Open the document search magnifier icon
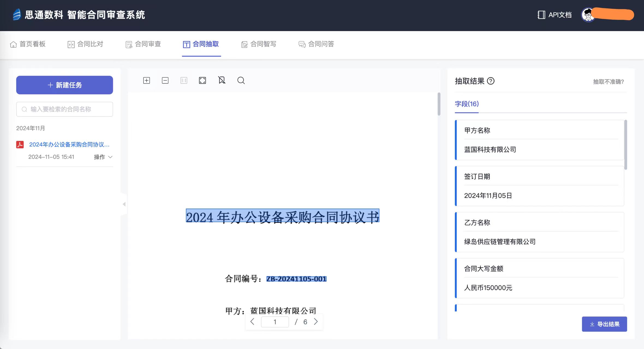The width and height of the screenshot is (644, 349). (241, 80)
